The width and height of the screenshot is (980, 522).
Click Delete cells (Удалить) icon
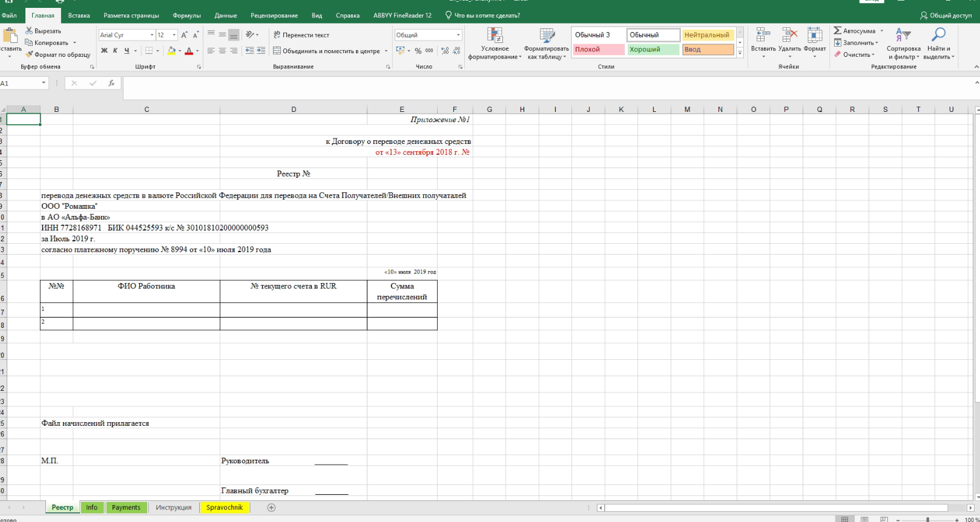(x=789, y=35)
